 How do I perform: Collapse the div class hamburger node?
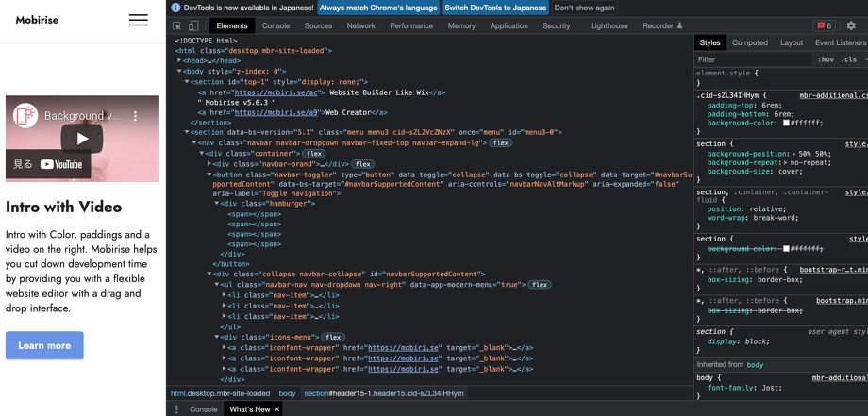pos(218,204)
